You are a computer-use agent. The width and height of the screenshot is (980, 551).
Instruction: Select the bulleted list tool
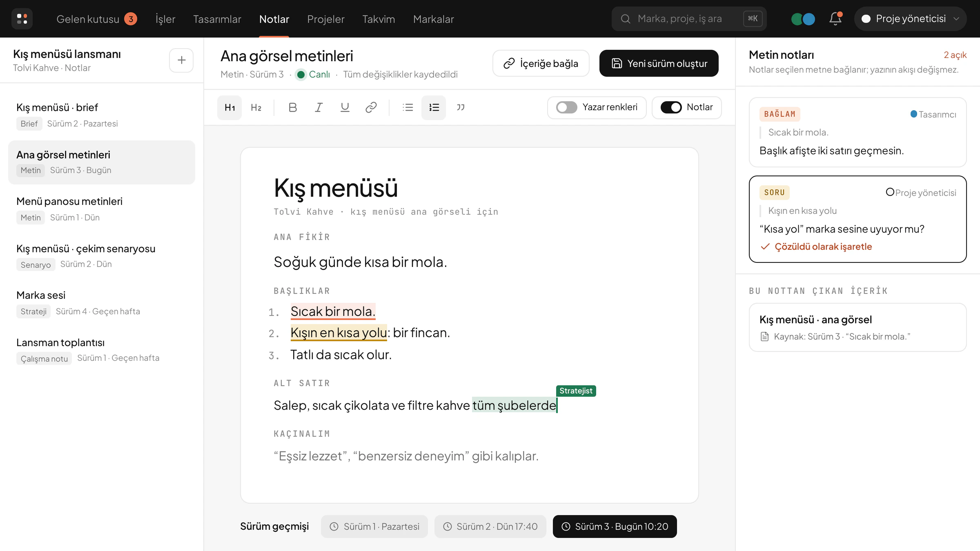pyautogui.click(x=408, y=107)
